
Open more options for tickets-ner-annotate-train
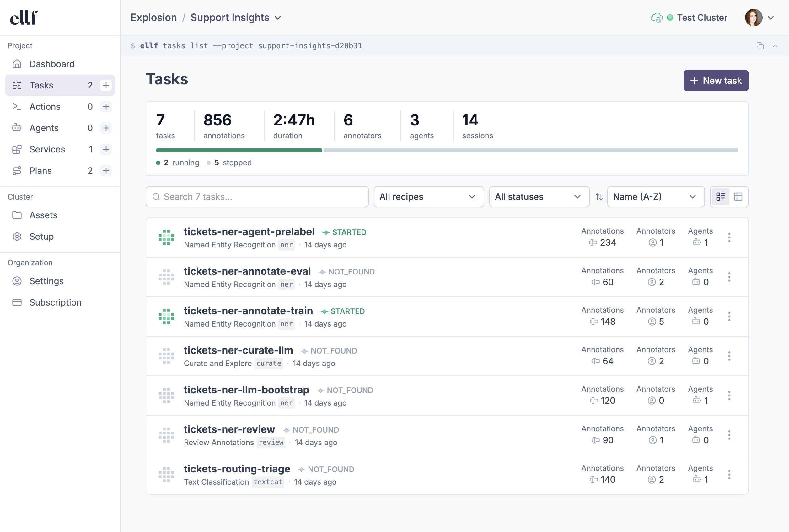tap(729, 317)
